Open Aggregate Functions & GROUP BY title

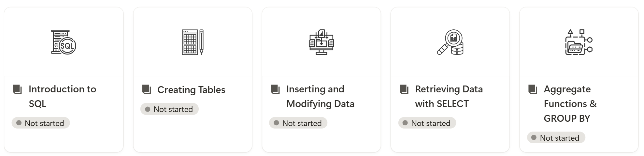coord(570,103)
